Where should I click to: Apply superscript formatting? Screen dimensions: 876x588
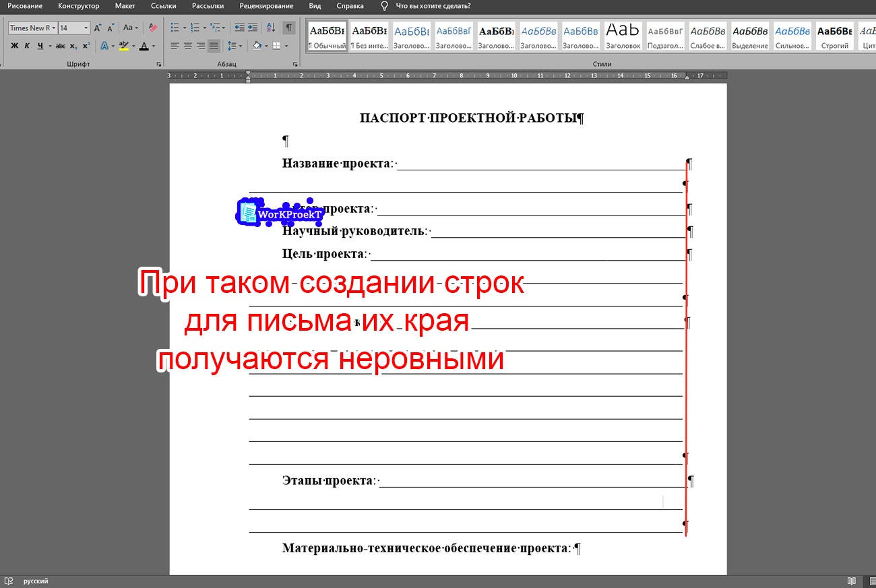coord(86,45)
